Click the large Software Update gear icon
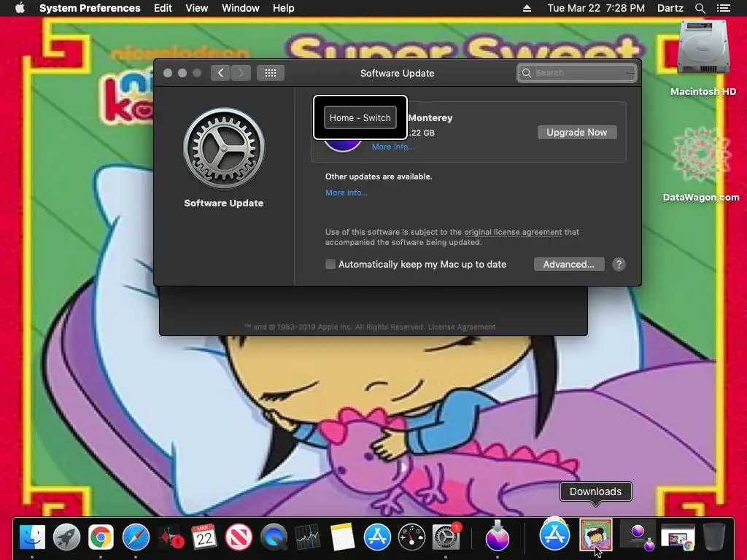Screen dimensions: 747x560 click(x=224, y=148)
